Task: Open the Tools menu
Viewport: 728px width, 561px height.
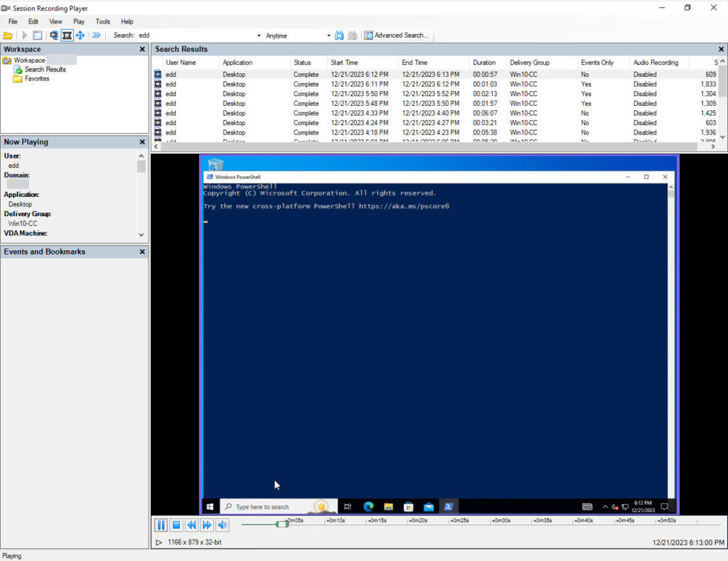Action: [102, 21]
